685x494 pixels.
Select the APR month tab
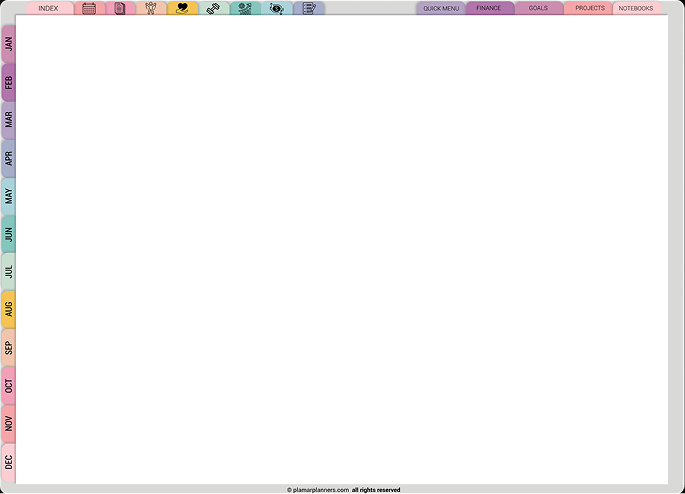pos(8,158)
